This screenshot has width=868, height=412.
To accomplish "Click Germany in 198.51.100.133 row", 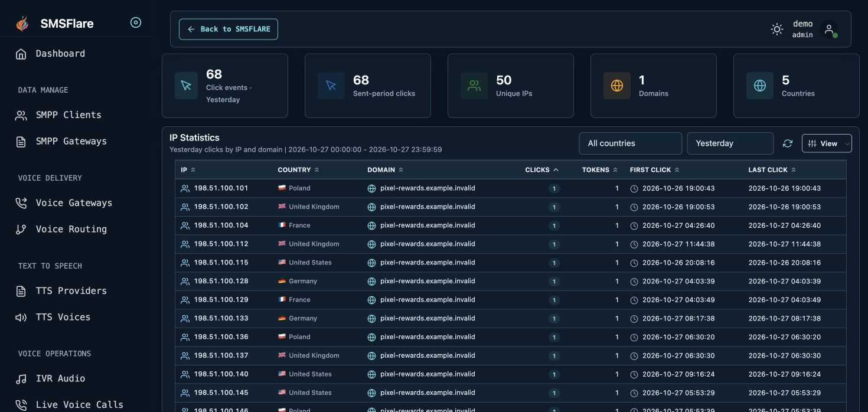I will [303, 318].
